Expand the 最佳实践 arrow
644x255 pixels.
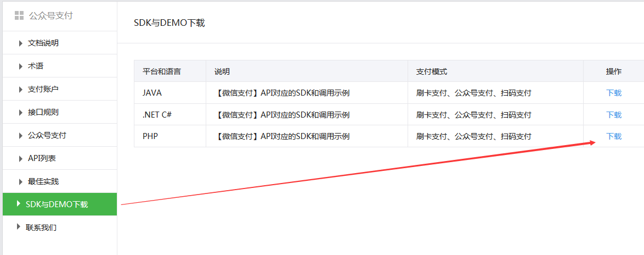[x=20, y=181]
